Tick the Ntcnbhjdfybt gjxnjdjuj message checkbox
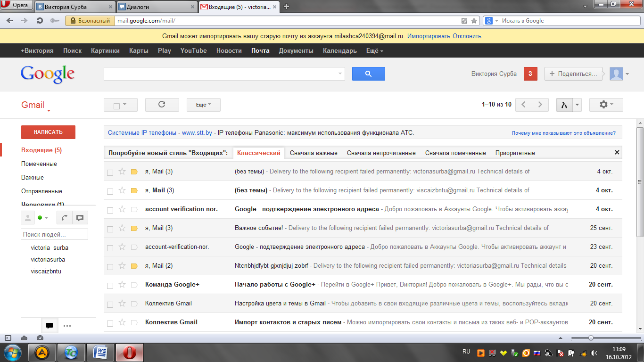 click(x=110, y=267)
